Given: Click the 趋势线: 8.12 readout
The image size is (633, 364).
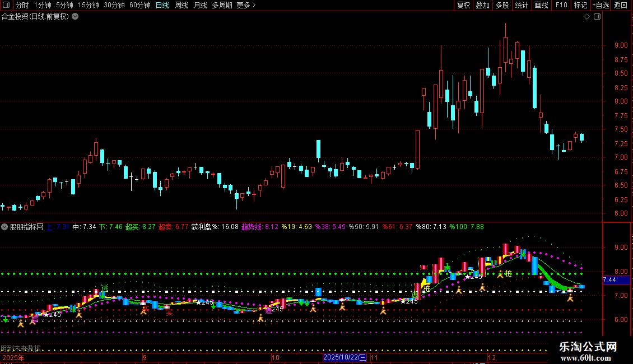Looking at the screenshot, I should pos(260,227).
